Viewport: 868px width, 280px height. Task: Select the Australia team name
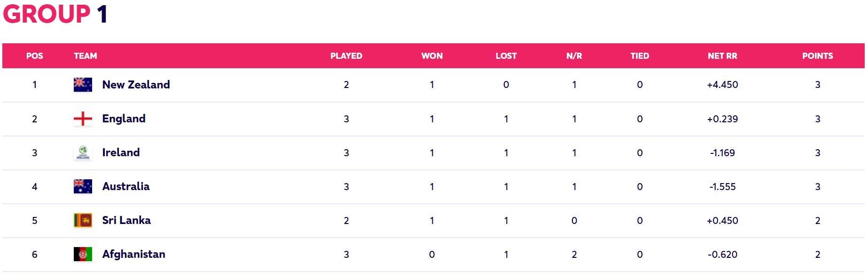pos(126,186)
